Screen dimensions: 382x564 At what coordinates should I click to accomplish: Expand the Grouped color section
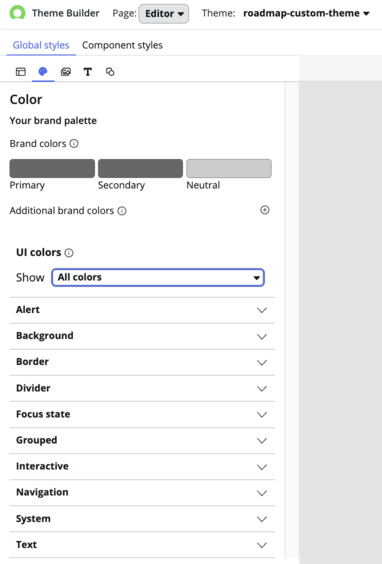(142, 440)
